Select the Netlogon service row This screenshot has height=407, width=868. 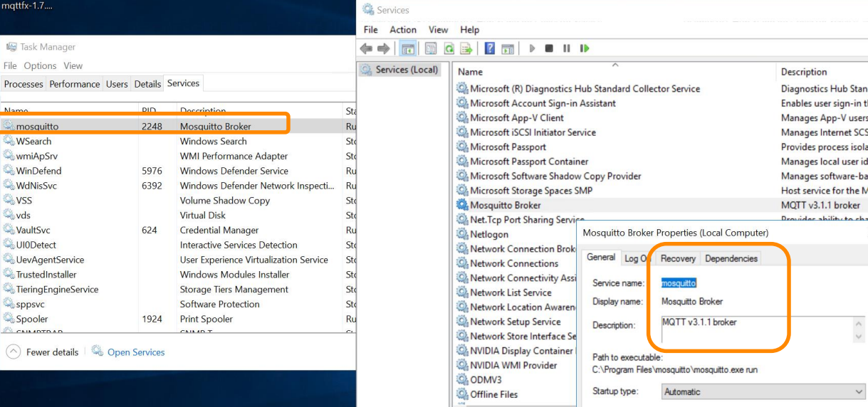[489, 234]
